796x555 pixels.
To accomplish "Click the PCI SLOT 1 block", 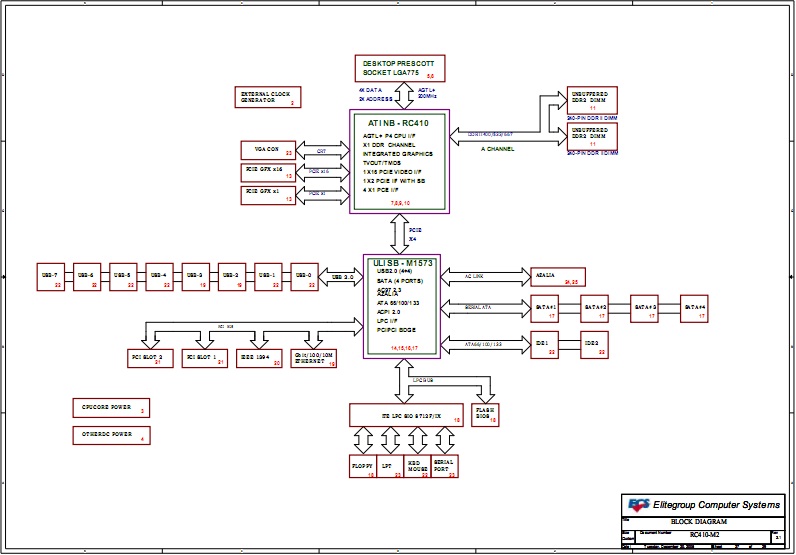I will pyautogui.click(x=205, y=358).
